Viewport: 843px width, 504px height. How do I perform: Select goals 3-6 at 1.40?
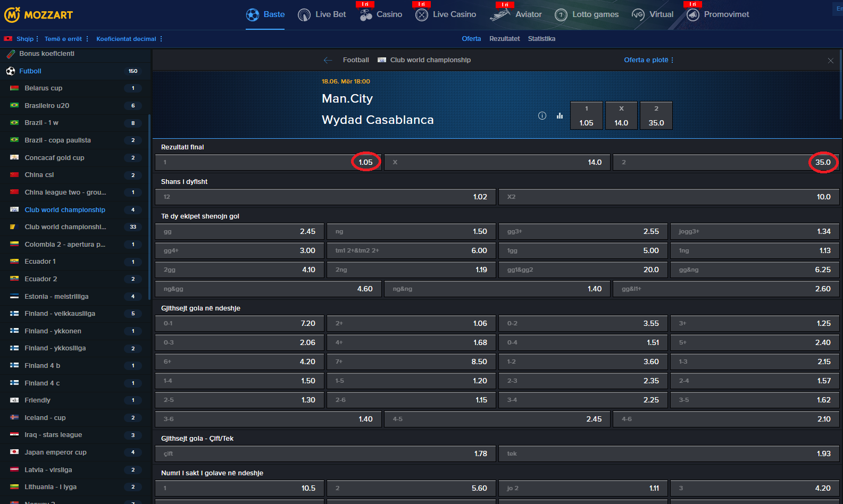point(268,419)
